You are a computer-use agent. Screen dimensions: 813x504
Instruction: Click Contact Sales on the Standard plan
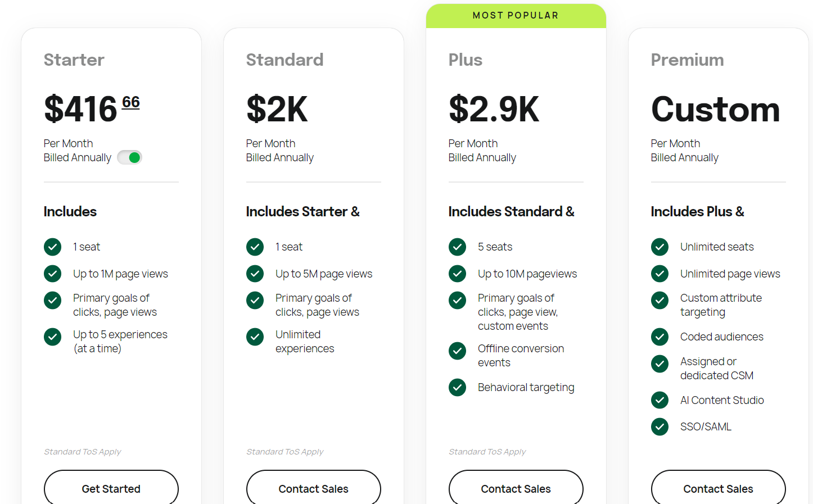tap(314, 488)
